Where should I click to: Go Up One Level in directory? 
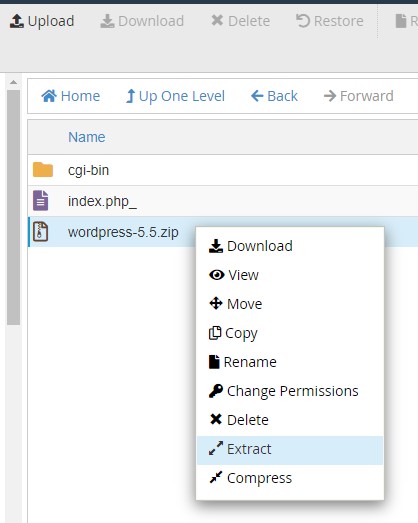(175, 96)
